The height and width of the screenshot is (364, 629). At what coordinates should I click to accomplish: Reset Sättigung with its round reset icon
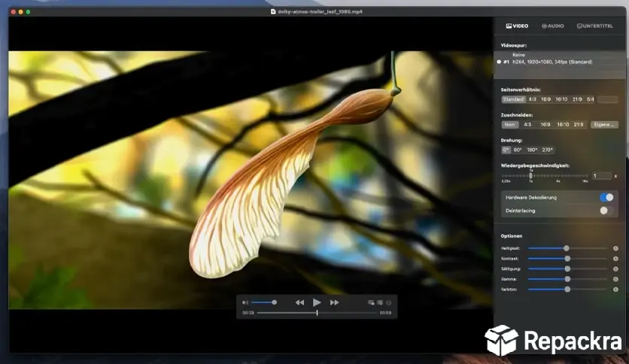click(615, 269)
